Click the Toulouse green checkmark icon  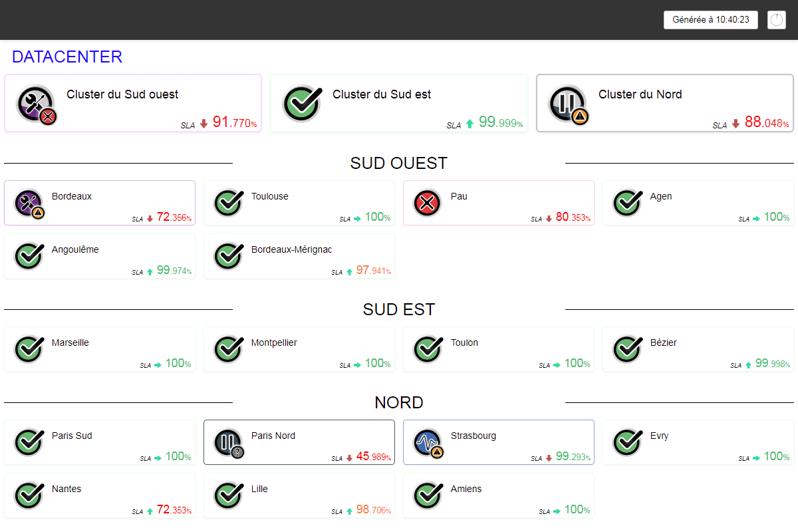[x=228, y=203]
